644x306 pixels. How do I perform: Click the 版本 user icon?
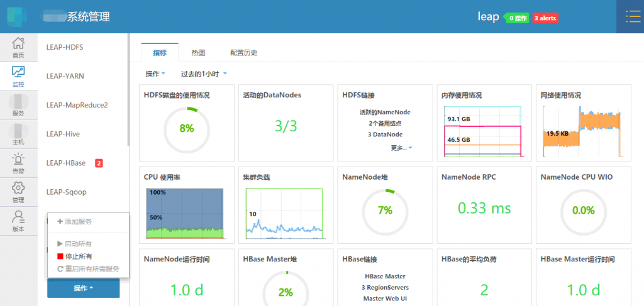tap(18, 217)
